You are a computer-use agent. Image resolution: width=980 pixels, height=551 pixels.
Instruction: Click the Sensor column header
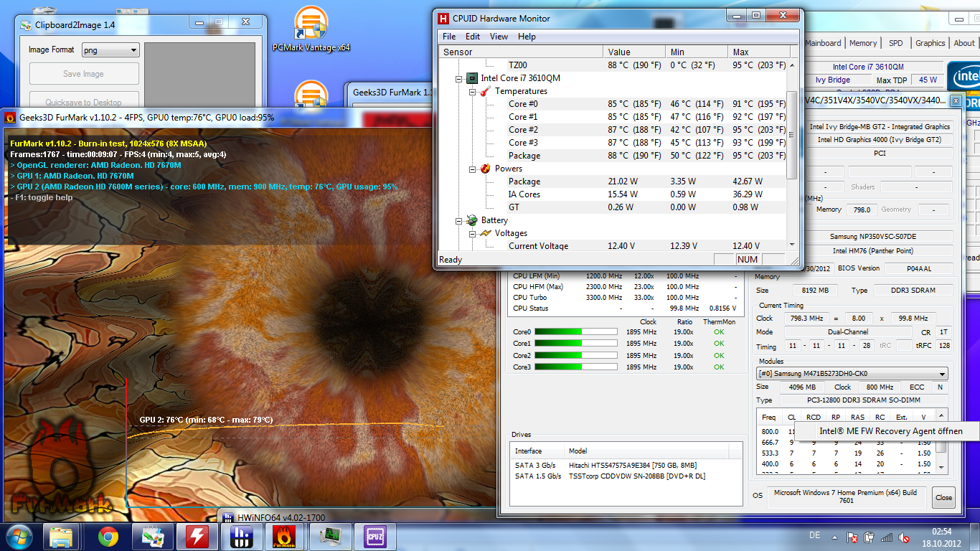point(521,52)
